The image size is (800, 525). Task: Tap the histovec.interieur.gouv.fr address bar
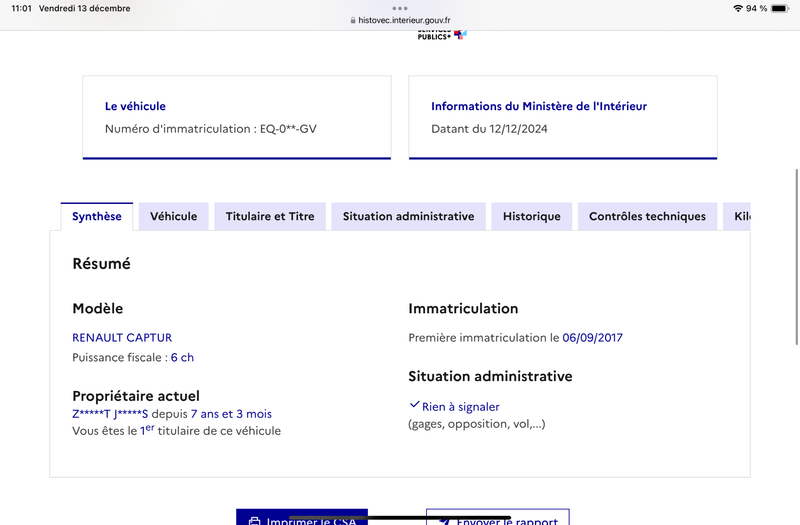pos(400,20)
